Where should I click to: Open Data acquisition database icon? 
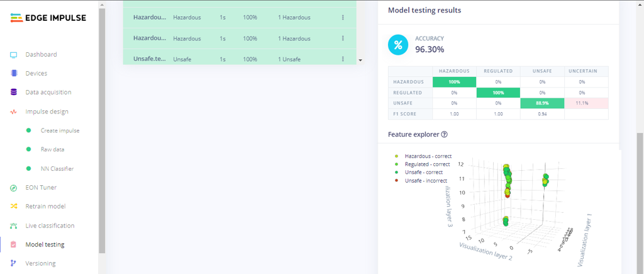[13, 93]
